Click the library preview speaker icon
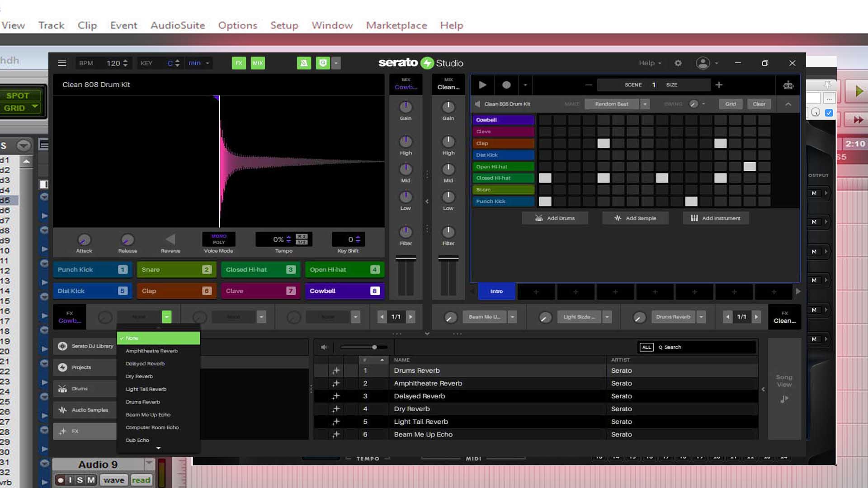868x488 pixels. (324, 347)
